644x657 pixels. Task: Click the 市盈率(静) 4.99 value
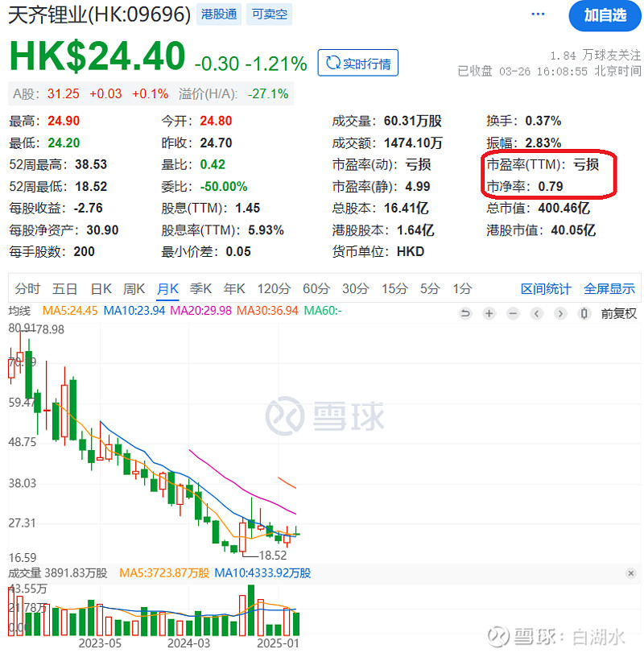pyautogui.click(x=417, y=186)
